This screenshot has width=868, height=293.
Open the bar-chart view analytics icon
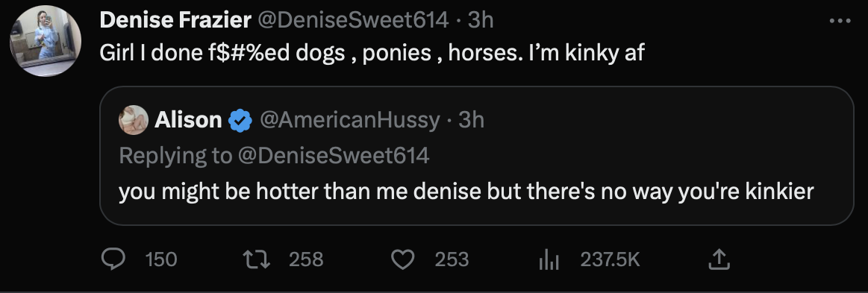coord(549,259)
